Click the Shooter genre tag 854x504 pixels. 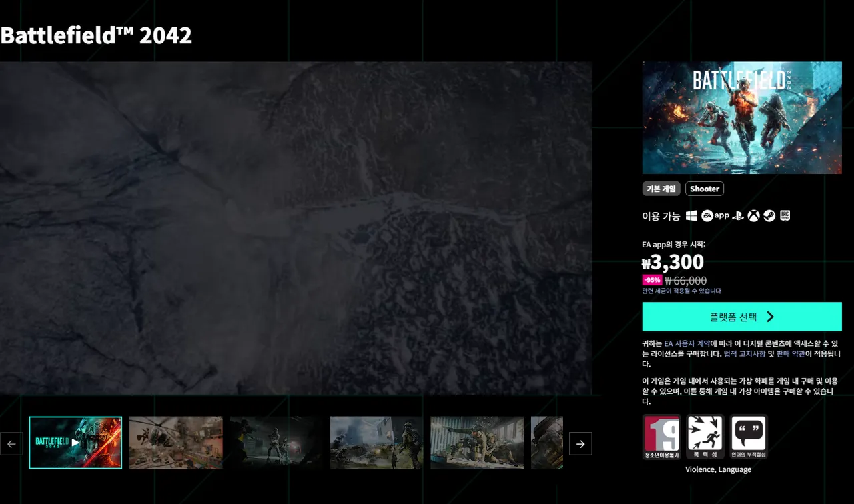(705, 189)
